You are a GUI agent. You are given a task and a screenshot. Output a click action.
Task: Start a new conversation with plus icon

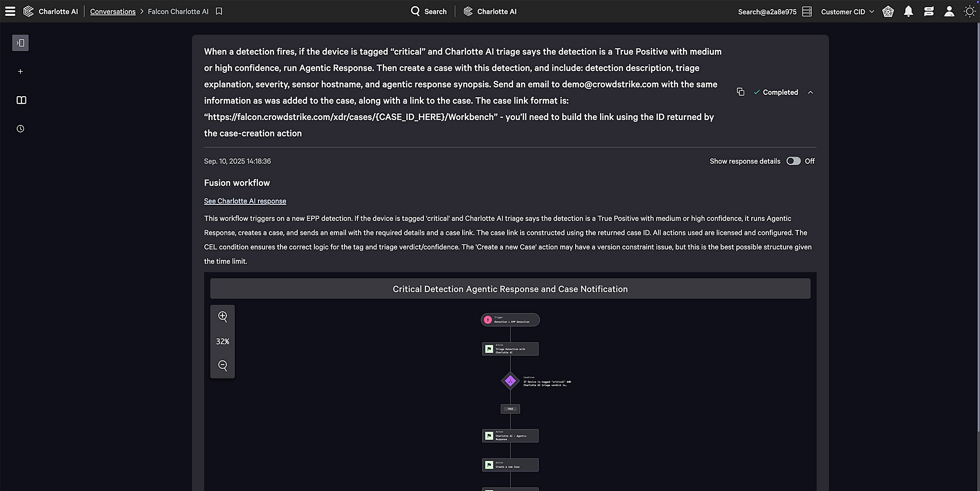pos(21,72)
